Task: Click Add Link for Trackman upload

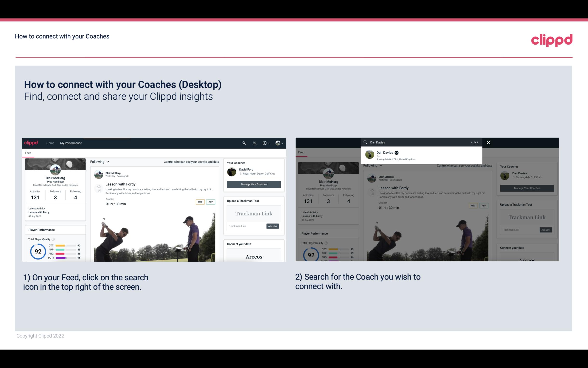Action: click(x=272, y=226)
